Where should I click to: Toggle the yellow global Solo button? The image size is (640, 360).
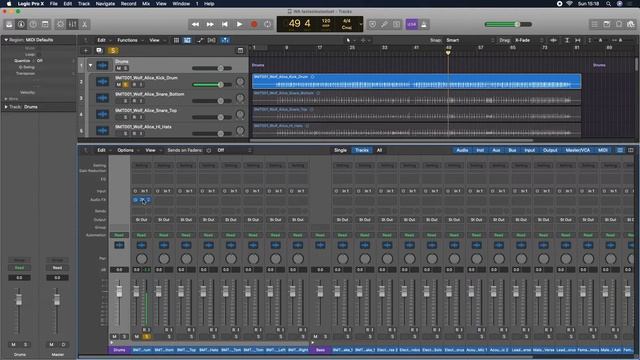point(113,51)
